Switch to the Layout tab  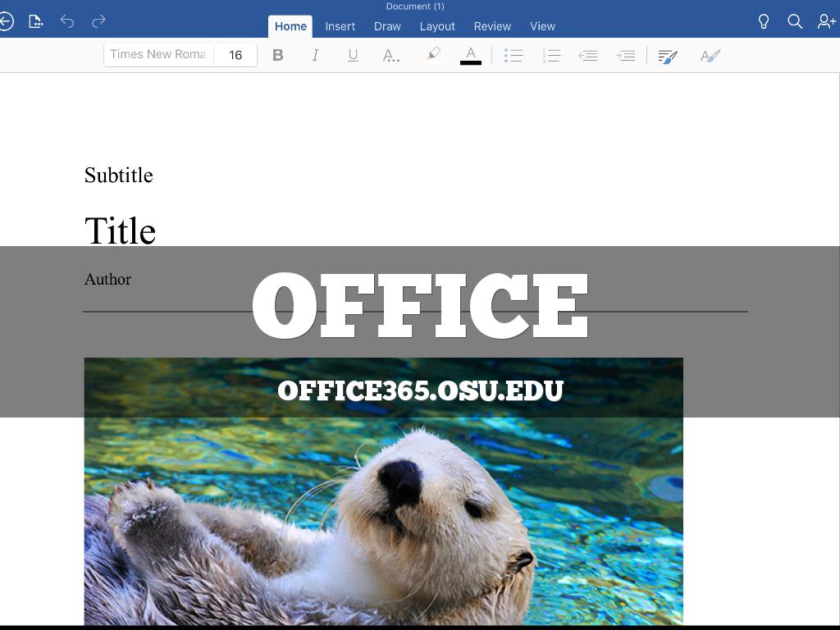click(x=437, y=26)
